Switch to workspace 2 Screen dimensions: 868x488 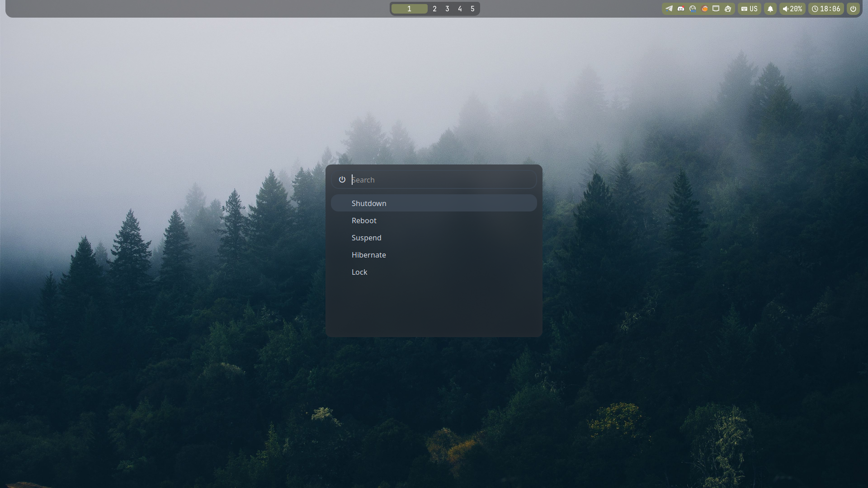click(434, 9)
